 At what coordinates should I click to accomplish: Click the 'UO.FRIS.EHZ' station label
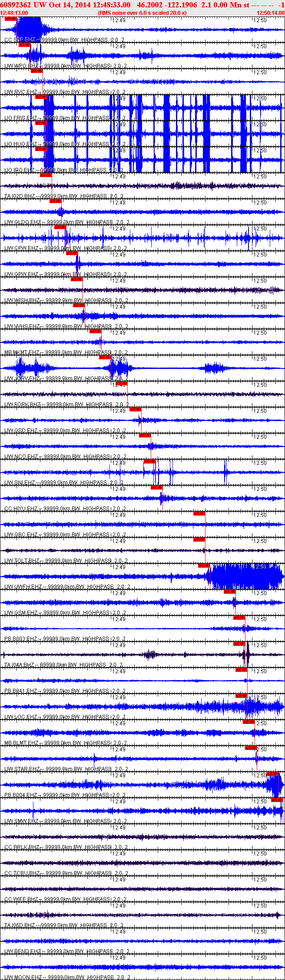tap(21, 118)
